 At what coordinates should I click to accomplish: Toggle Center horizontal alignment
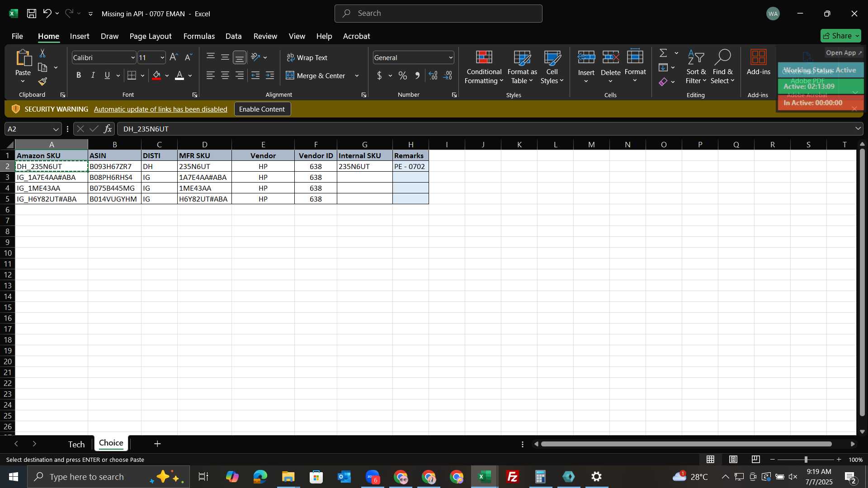[225, 76]
